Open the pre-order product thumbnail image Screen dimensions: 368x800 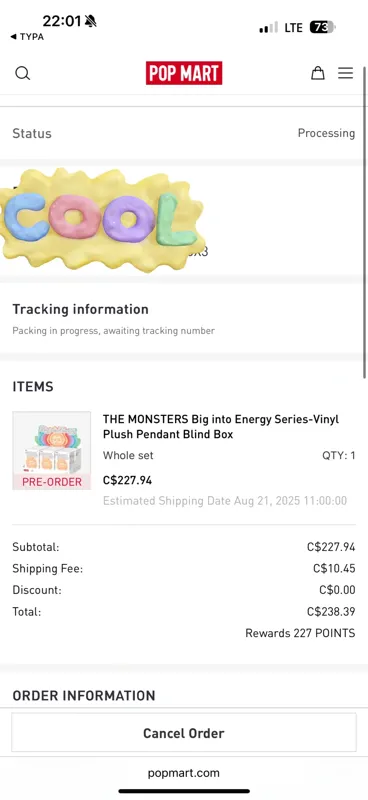[52, 451]
